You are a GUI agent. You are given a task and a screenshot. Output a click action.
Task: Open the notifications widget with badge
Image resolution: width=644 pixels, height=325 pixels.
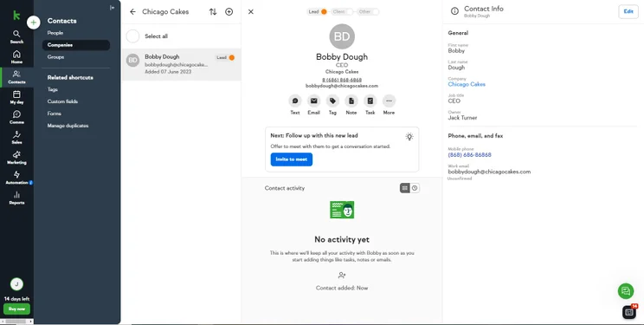coord(629,312)
